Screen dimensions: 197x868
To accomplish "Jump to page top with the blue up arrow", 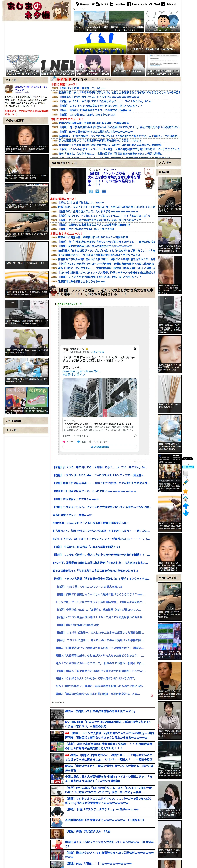I will (186, 506).
